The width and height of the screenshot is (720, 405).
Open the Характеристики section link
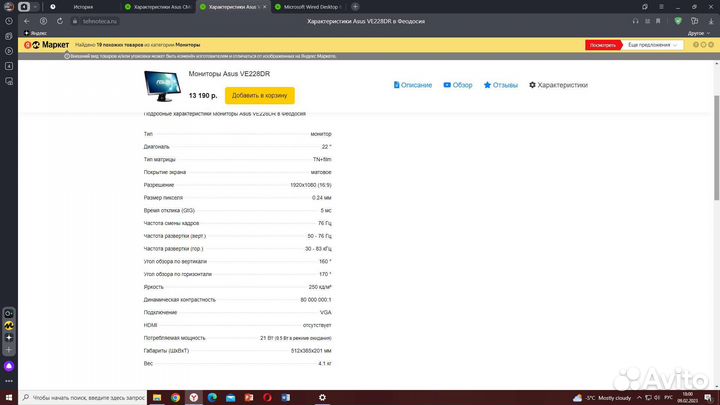tap(558, 85)
